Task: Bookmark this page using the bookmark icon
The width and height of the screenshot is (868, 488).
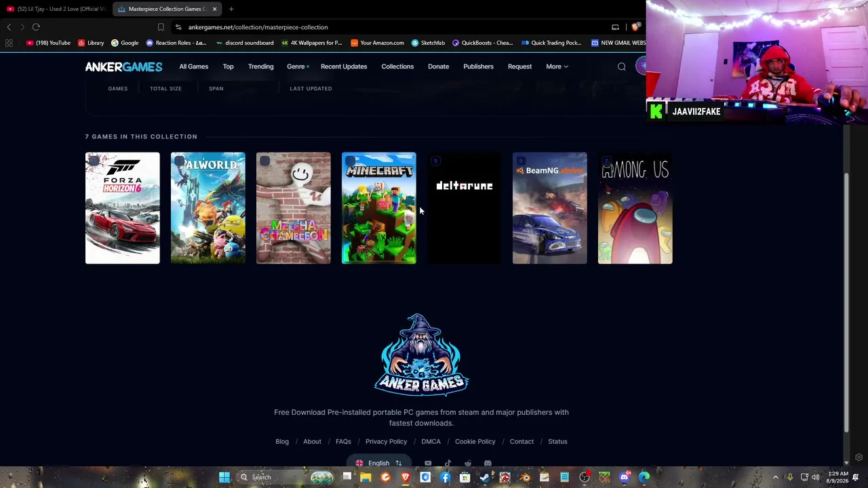Action: pos(161,27)
